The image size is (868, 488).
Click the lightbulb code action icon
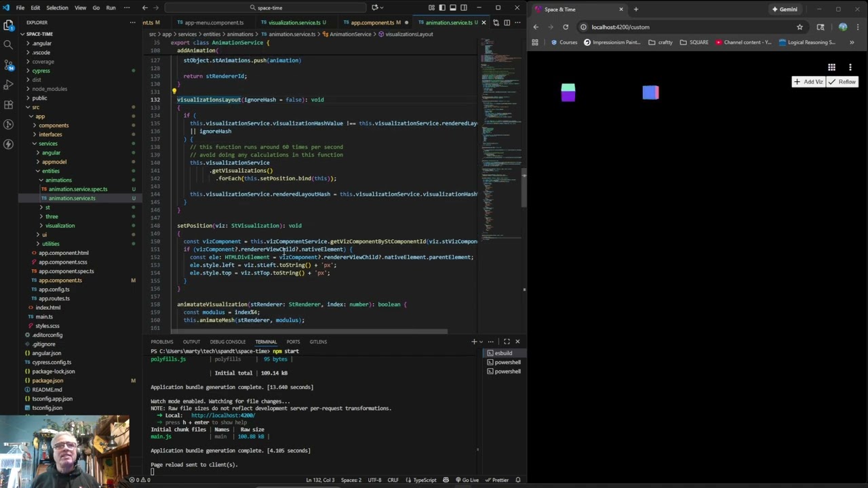174,91
